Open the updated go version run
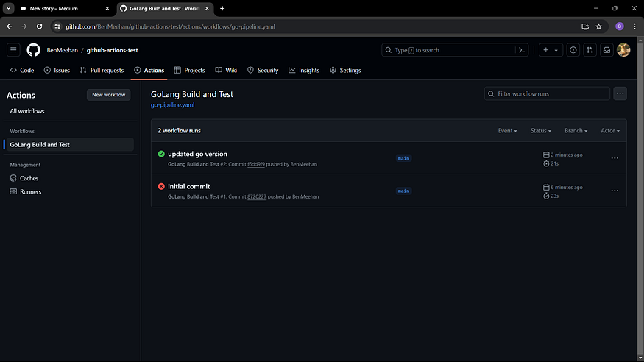This screenshot has width=644, height=362. point(197,154)
